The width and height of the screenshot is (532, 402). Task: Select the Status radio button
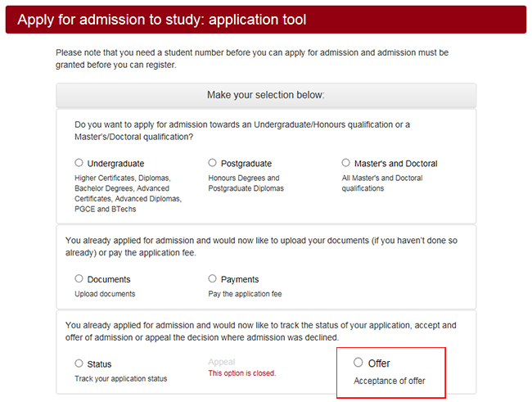(79, 364)
